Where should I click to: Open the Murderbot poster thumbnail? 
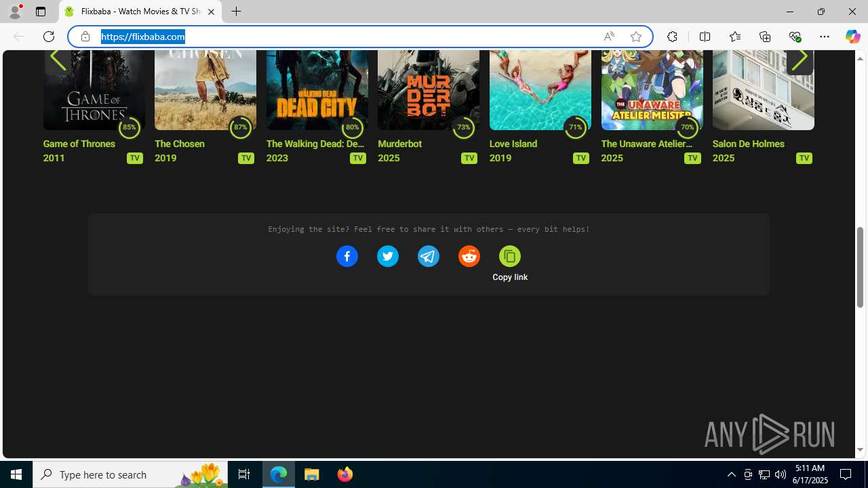(x=429, y=89)
